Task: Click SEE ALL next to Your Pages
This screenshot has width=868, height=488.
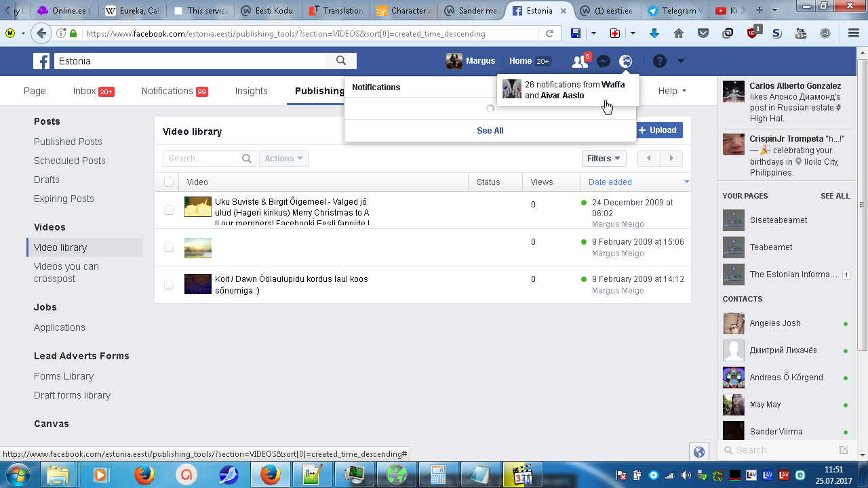Action: click(x=835, y=196)
